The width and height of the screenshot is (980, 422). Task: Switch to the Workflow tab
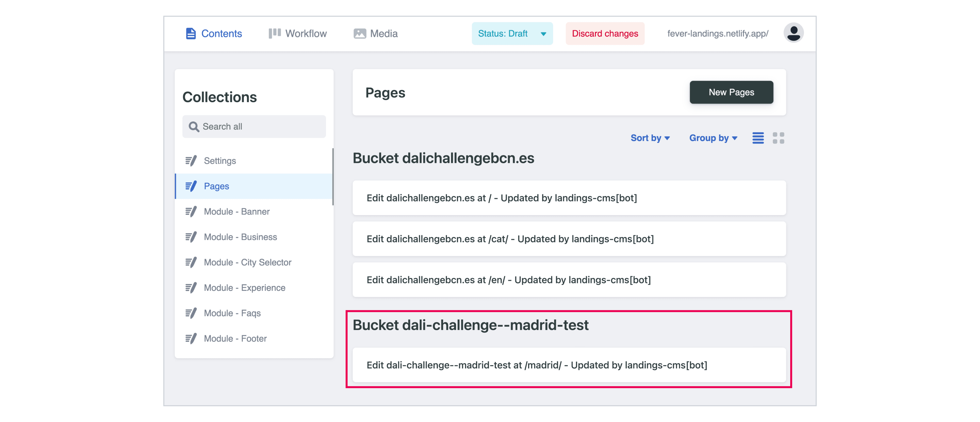tap(298, 34)
